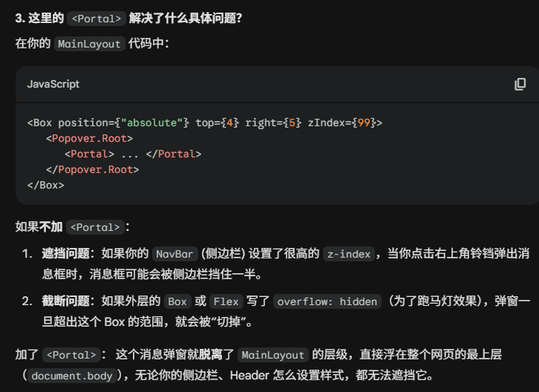539x392 pixels.
Task: Click the document.body inline code chip
Action: pyautogui.click(x=72, y=376)
